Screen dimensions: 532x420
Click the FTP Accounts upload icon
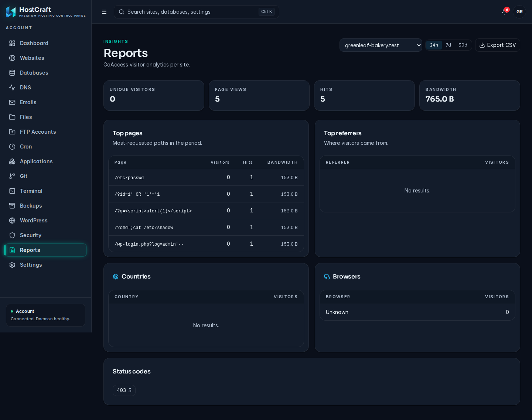point(12,132)
